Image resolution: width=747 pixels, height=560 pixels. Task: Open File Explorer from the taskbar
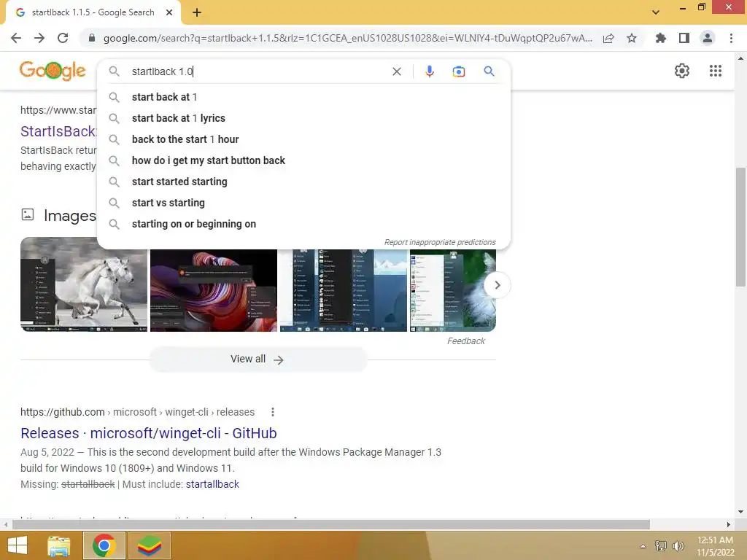(59, 545)
